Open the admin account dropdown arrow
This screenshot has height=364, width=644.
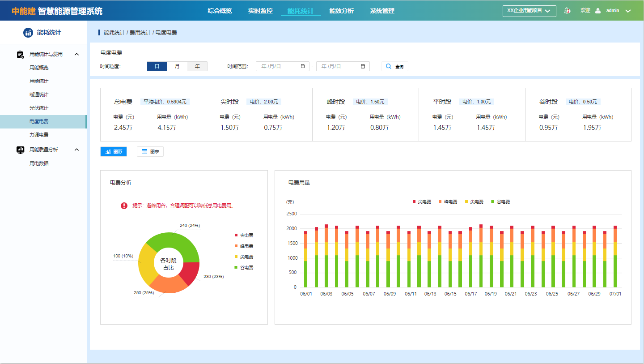(628, 11)
